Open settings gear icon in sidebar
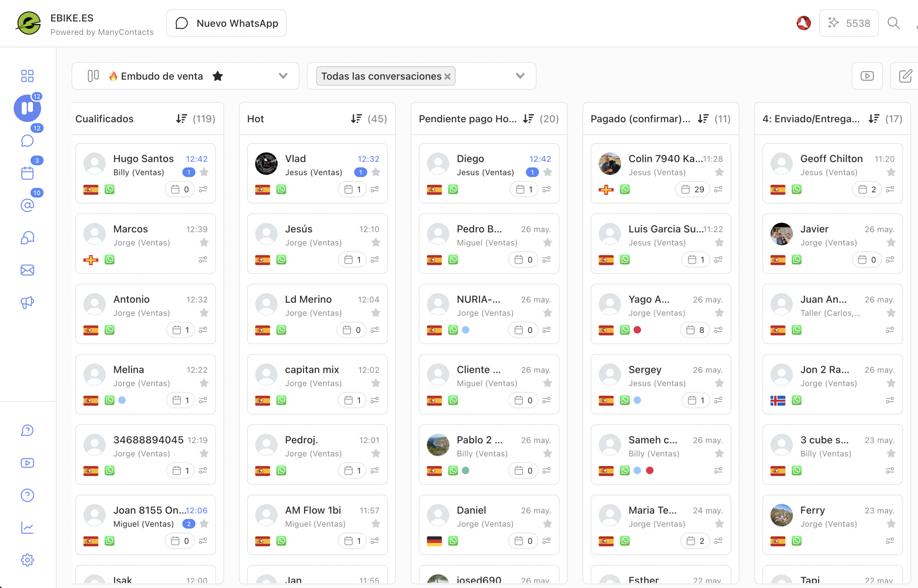Viewport: 918px width, 588px height. [27, 560]
